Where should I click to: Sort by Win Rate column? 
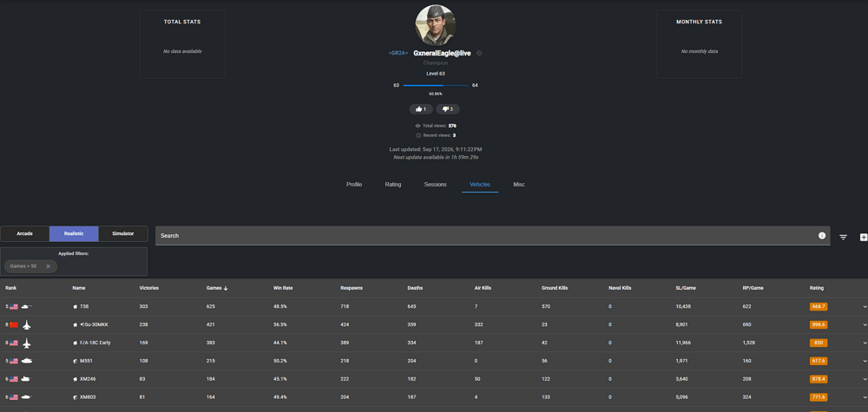point(283,288)
